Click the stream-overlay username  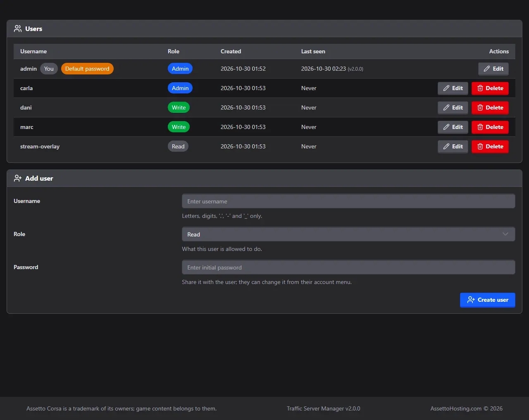click(x=40, y=146)
